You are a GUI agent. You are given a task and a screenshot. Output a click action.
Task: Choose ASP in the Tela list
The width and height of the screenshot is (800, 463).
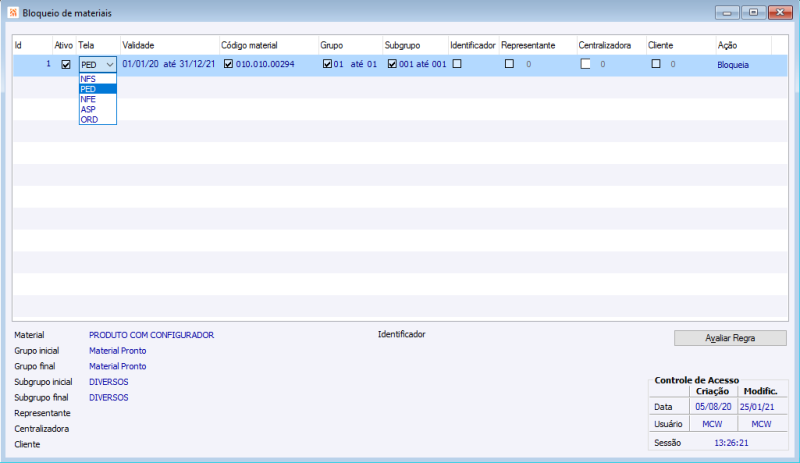[x=98, y=110]
